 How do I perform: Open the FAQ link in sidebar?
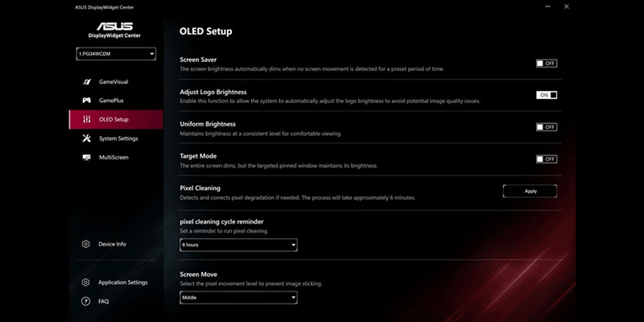click(x=104, y=301)
